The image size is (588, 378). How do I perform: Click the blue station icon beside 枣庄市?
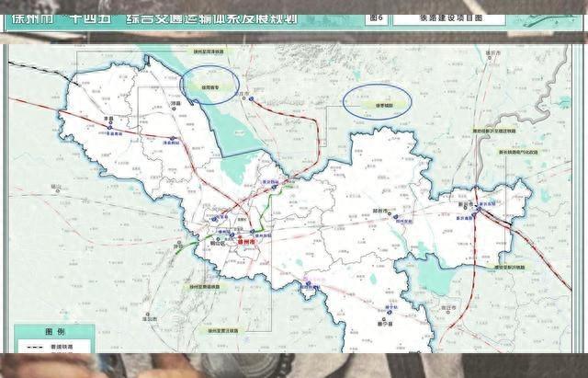(x=251, y=98)
